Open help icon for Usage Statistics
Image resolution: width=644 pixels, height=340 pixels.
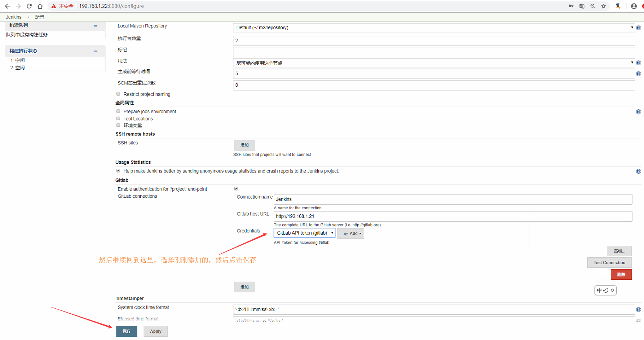tap(638, 171)
